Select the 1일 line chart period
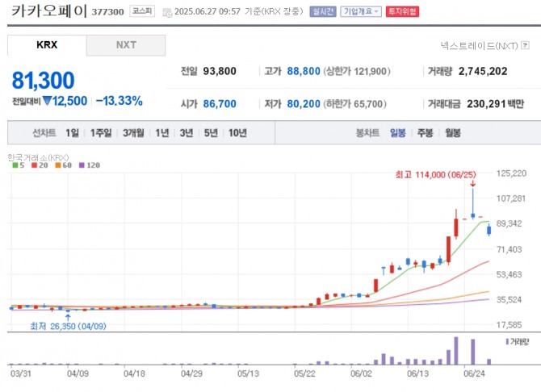The width and height of the screenshot is (541, 392). point(73,133)
